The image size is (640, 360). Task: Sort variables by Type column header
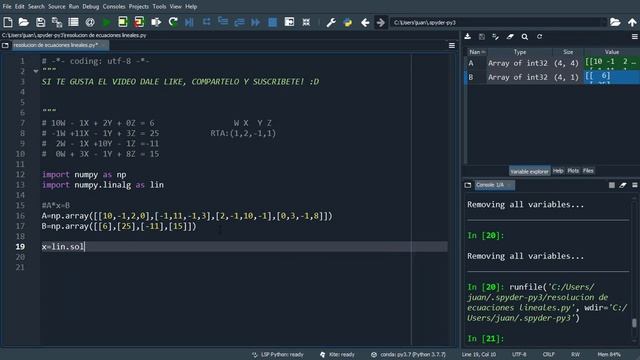tap(520, 52)
